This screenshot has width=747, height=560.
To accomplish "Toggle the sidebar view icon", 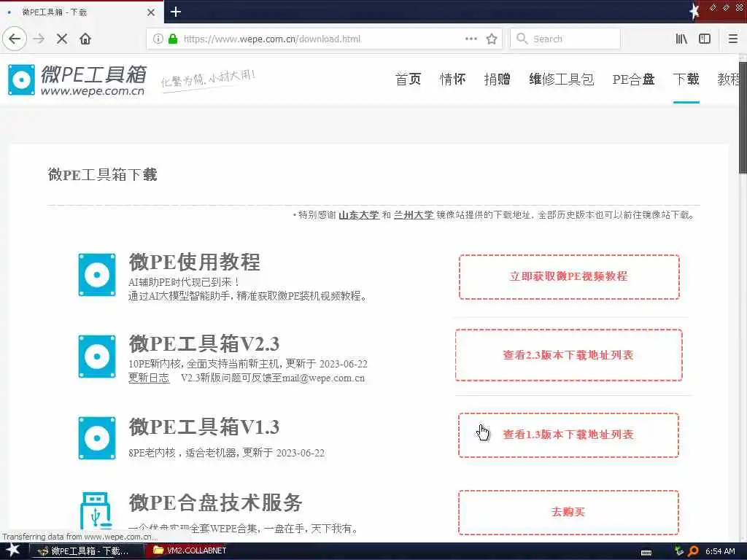I will point(705,39).
